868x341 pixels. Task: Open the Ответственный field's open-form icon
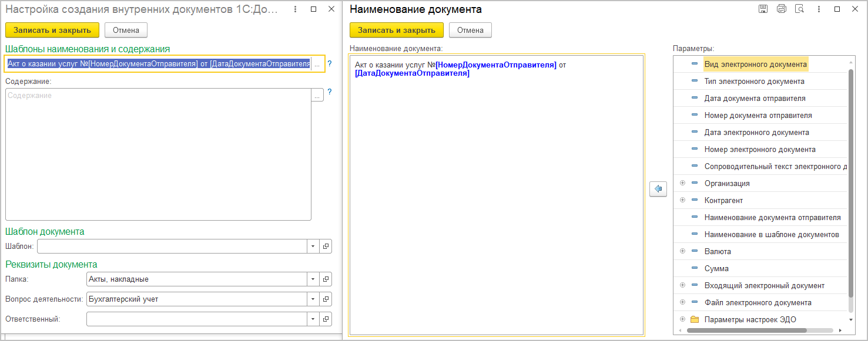coord(326,319)
